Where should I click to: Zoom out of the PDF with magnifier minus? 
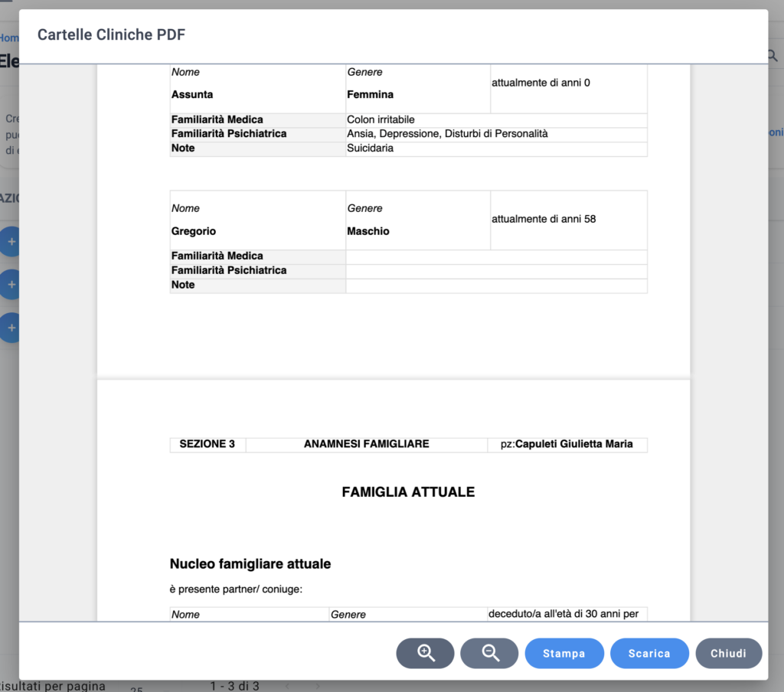[489, 653]
